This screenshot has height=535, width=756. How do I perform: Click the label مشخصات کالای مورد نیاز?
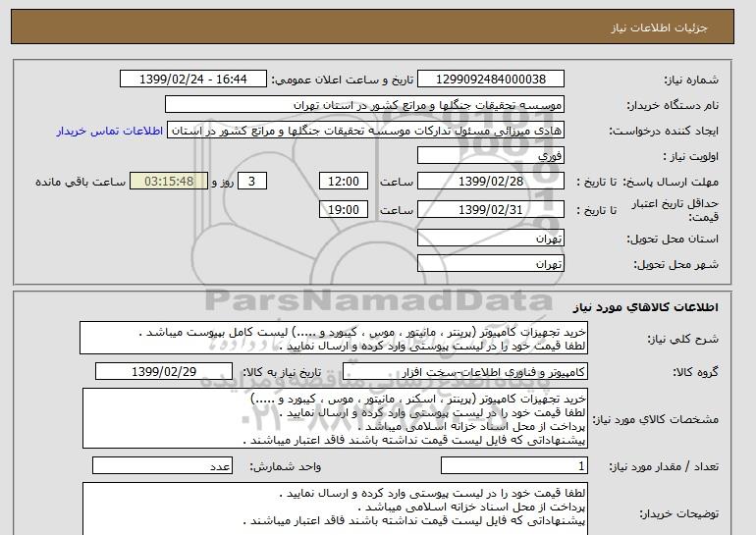point(655,419)
